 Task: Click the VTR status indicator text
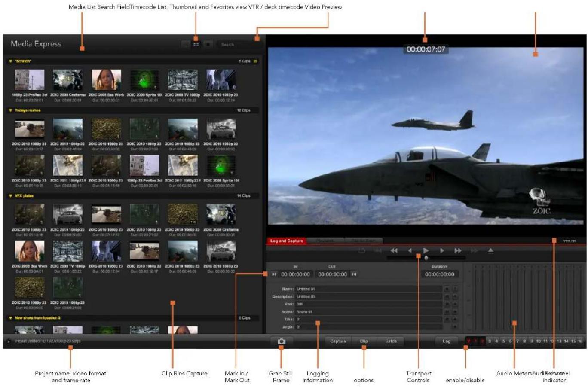(570, 241)
